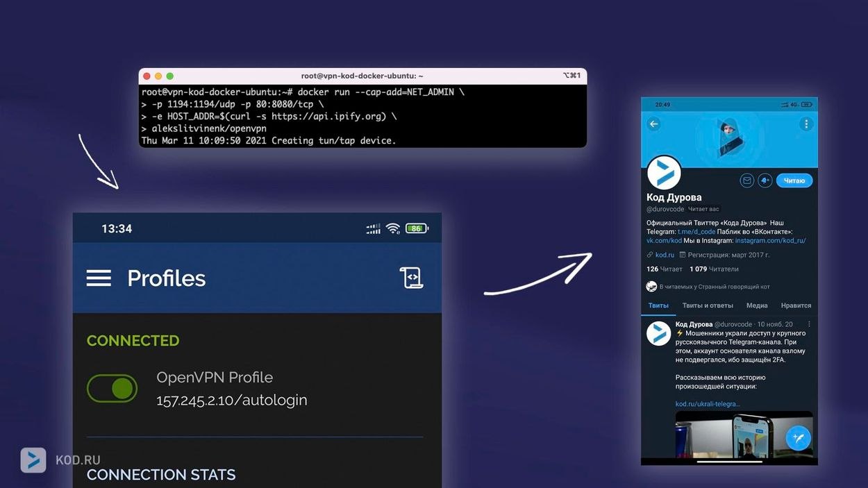868x488 pixels.
Task: Tap the import profile script icon
Action: coord(411,278)
